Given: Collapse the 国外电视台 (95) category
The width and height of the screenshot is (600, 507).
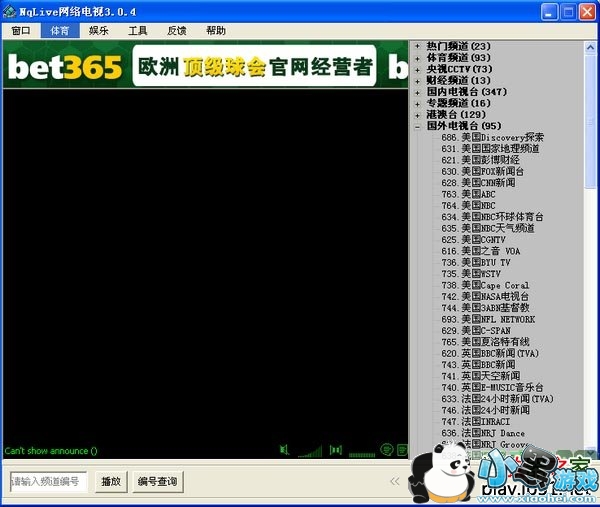Looking at the screenshot, I should 417,126.
